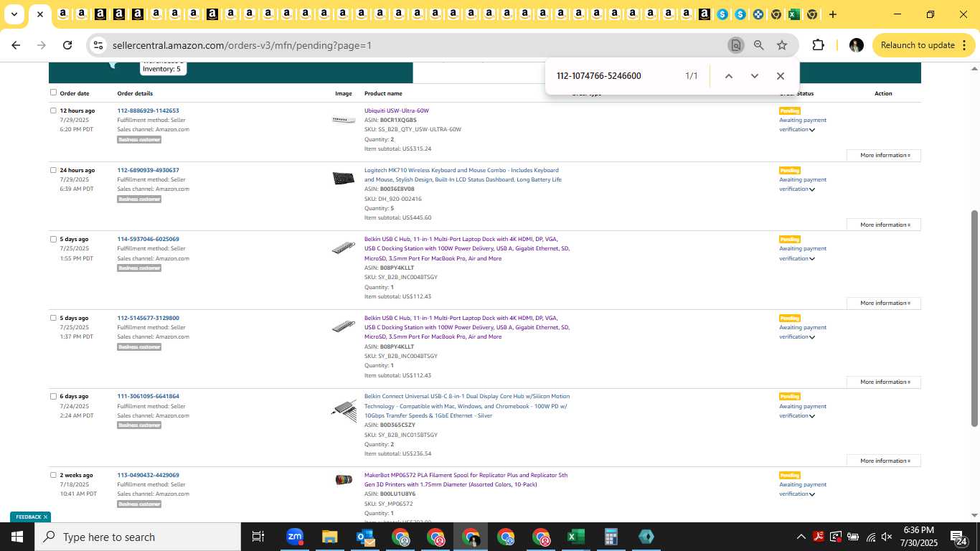
Task: Open order 112-8886929-1142653 details
Action: pyautogui.click(x=148, y=110)
